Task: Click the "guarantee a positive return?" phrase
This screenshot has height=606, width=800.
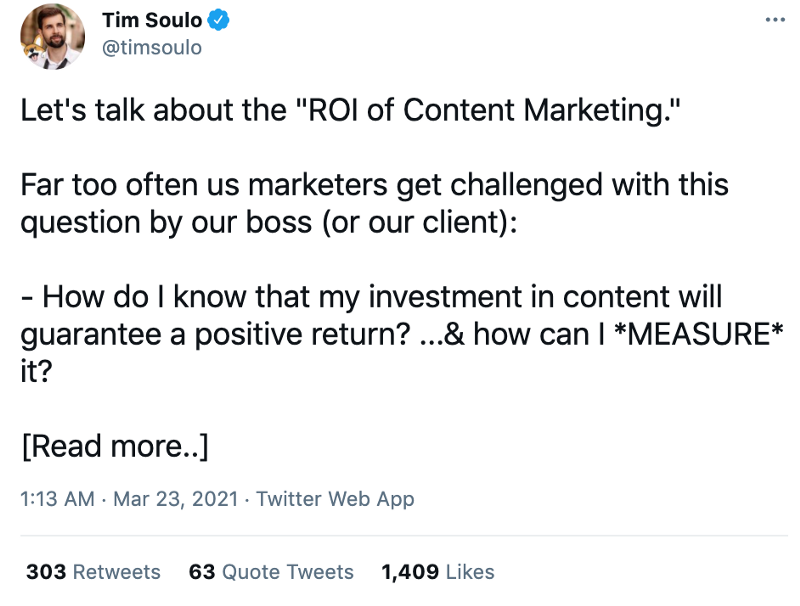Action: coord(214,334)
